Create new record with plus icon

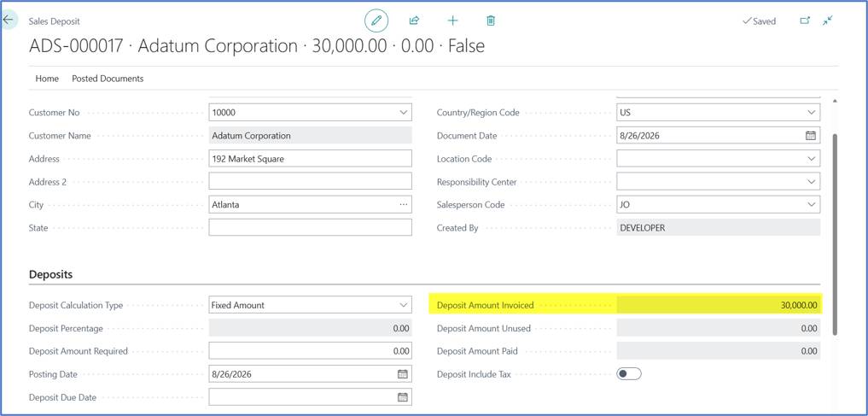pyautogui.click(x=452, y=21)
